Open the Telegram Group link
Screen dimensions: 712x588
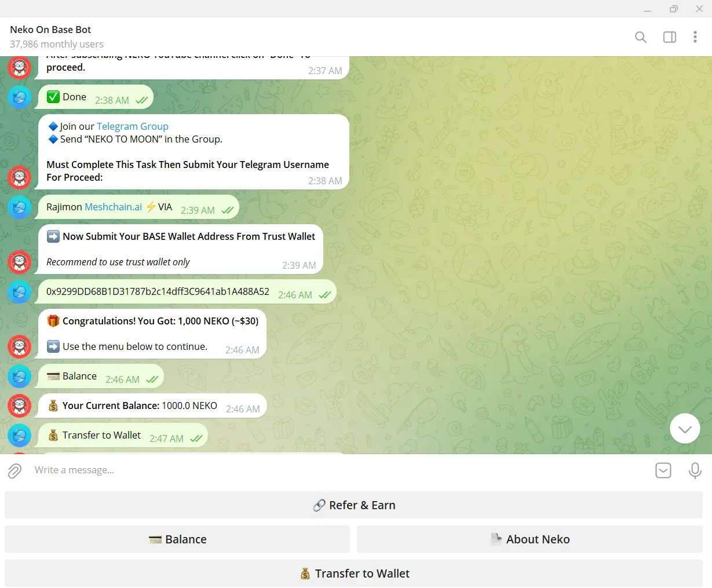pos(133,126)
